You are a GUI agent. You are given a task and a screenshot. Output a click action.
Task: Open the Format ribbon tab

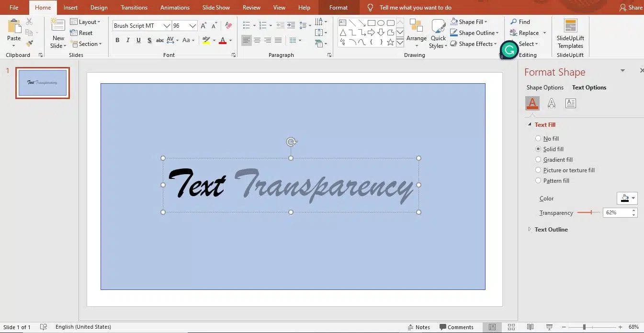pos(338,7)
